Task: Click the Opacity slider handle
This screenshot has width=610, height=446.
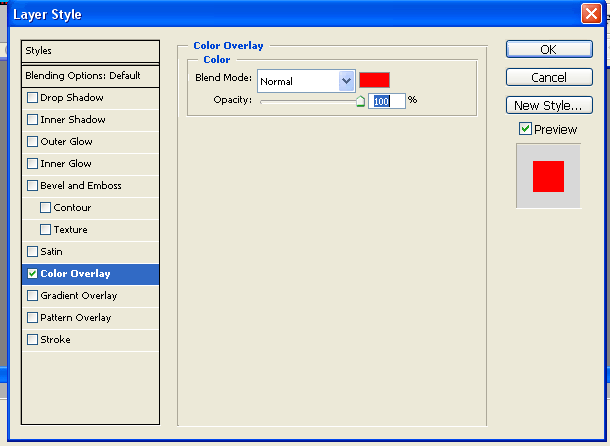Action: coord(360,101)
